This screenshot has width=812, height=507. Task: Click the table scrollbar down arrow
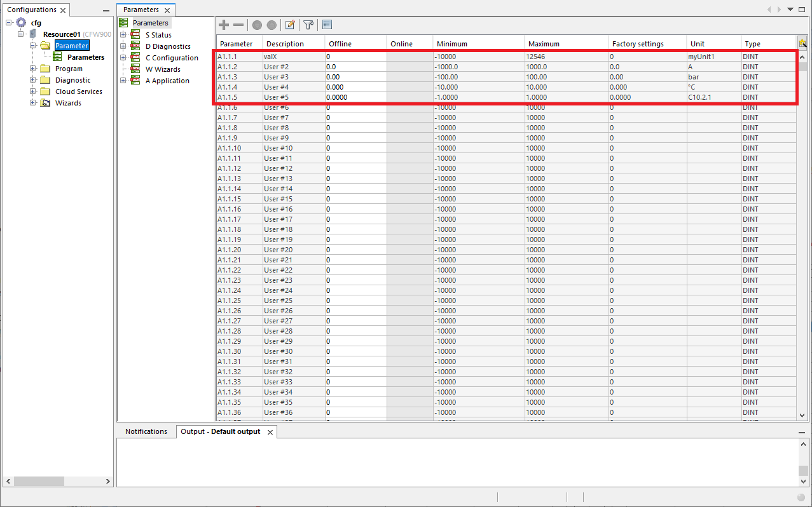tap(802, 414)
